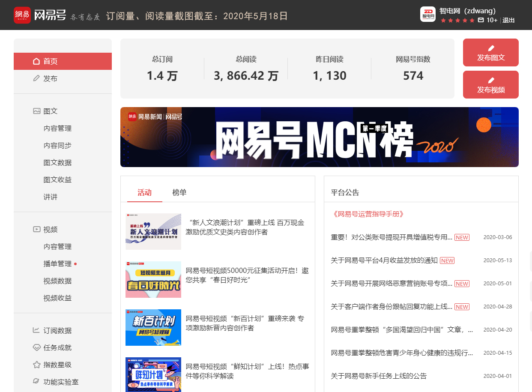
Task: Switch to the 活动 tab
Action: coord(145,192)
